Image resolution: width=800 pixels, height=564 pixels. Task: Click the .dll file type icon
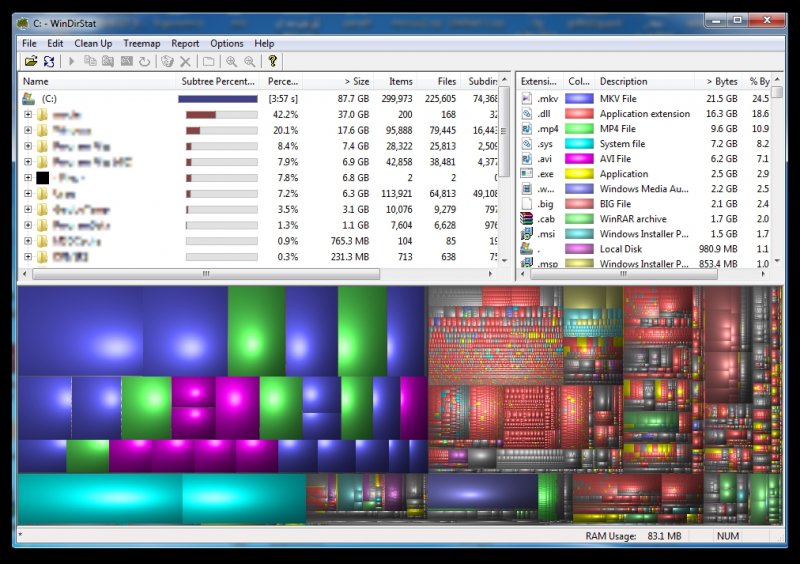[x=527, y=113]
